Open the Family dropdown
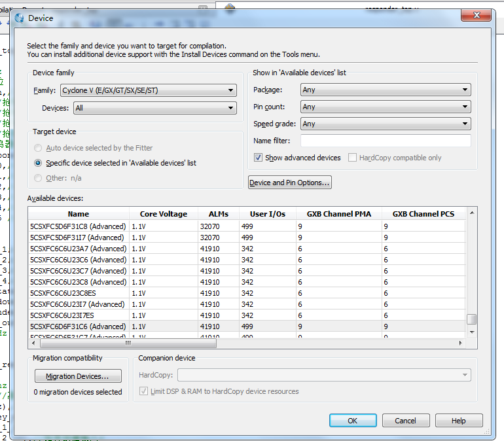Screen dimensions: 504x441 [x=149, y=90]
